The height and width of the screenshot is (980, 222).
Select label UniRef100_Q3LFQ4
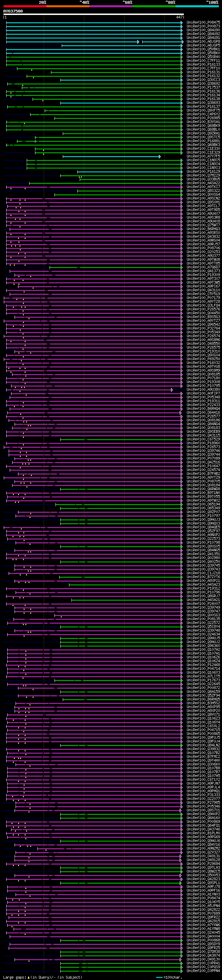coord(203,305)
